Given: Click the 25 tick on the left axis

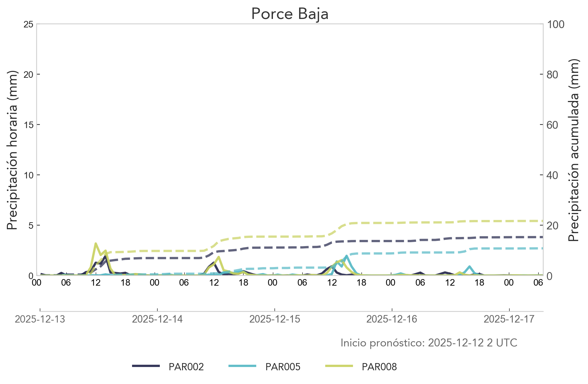Looking at the screenshot, I should (29, 24).
